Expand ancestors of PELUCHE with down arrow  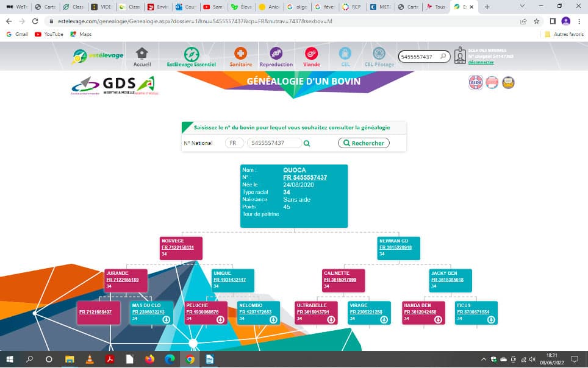click(220, 319)
